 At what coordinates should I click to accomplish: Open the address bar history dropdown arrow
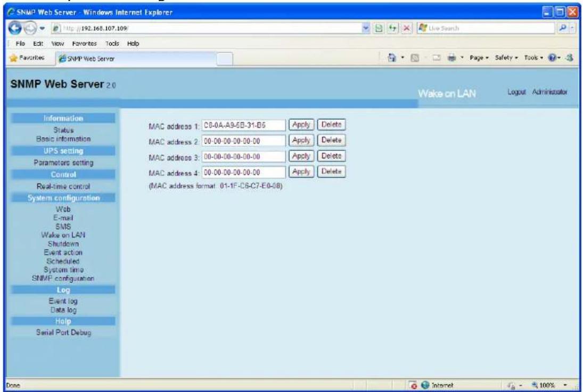pyautogui.click(x=365, y=28)
